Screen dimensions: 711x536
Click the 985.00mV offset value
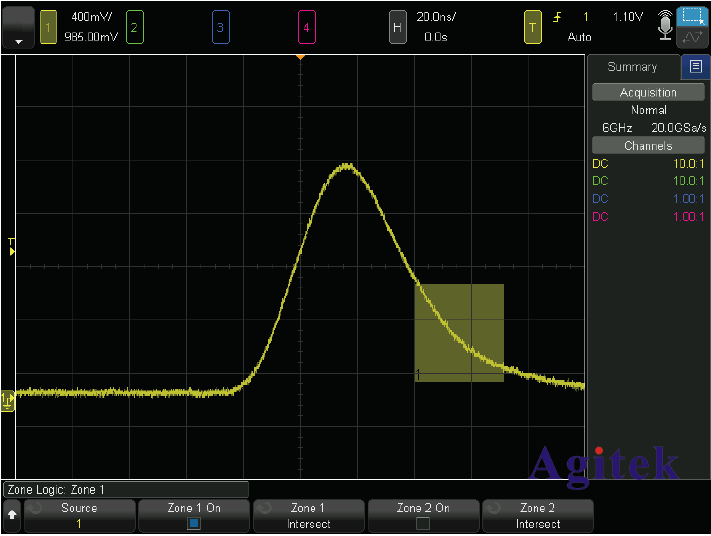tap(91, 37)
